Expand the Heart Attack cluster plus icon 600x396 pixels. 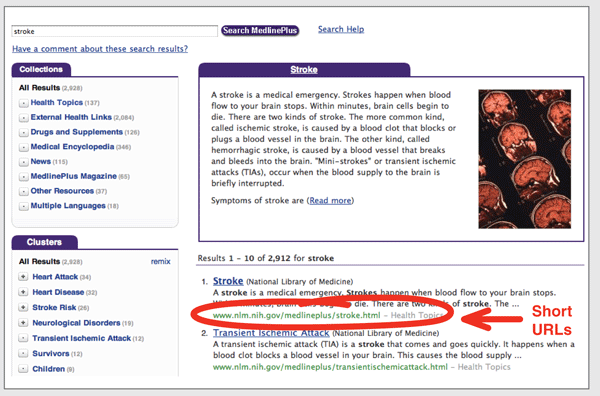(23, 277)
